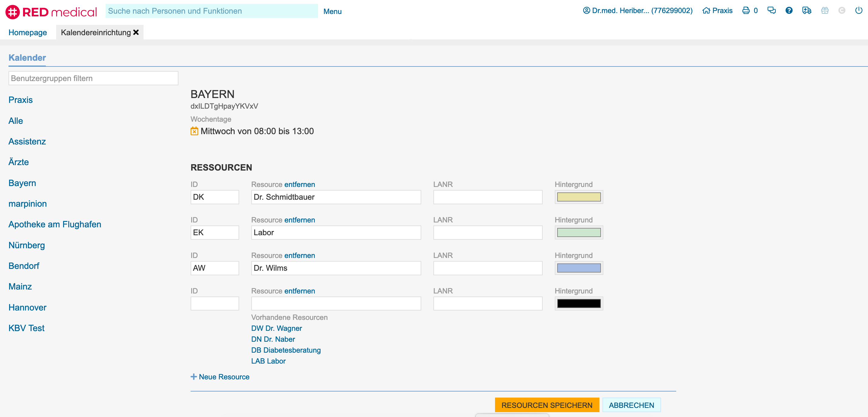Open the chat messages icon
Screen dimensions: 868x417
pos(771,10)
